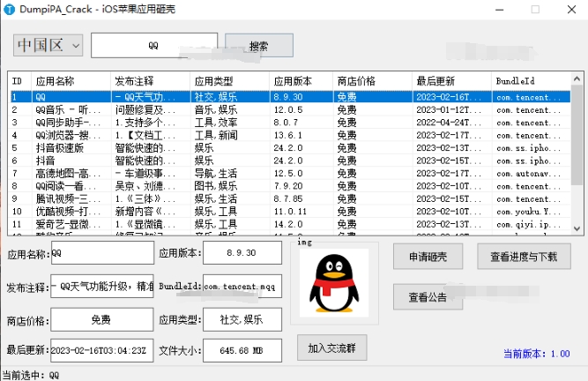Click the 应用版本 column header
This screenshot has width=588, height=381.
(301, 81)
